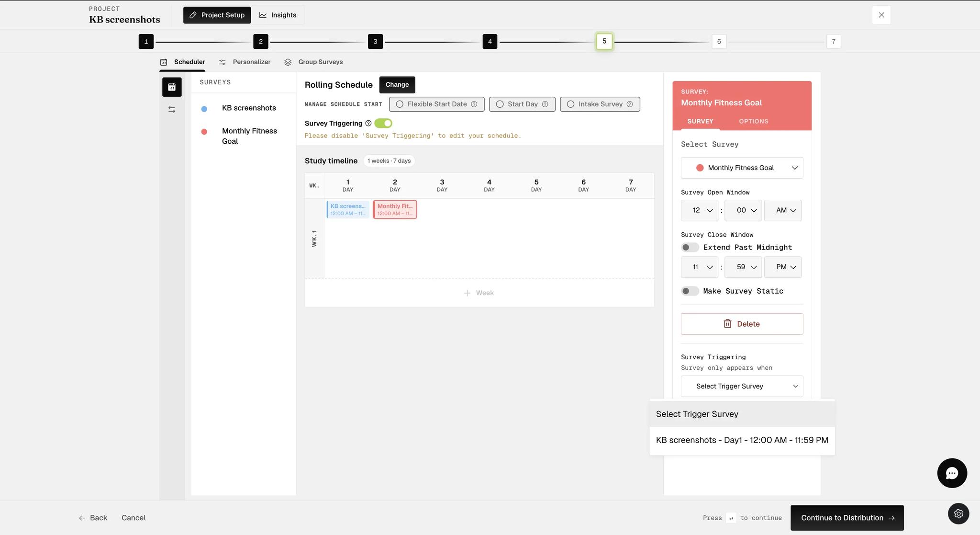Open the settings gear icon

coord(958,513)
